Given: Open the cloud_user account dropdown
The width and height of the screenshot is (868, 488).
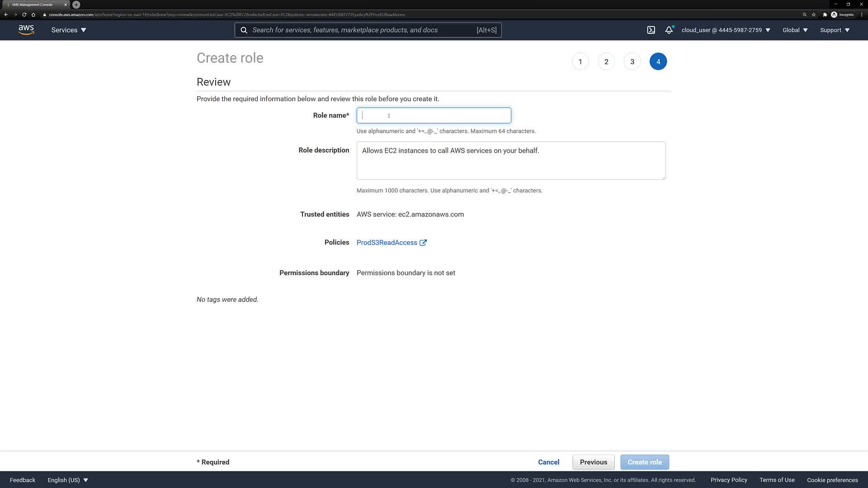Looking at the screenshot, I should (726, 30).
